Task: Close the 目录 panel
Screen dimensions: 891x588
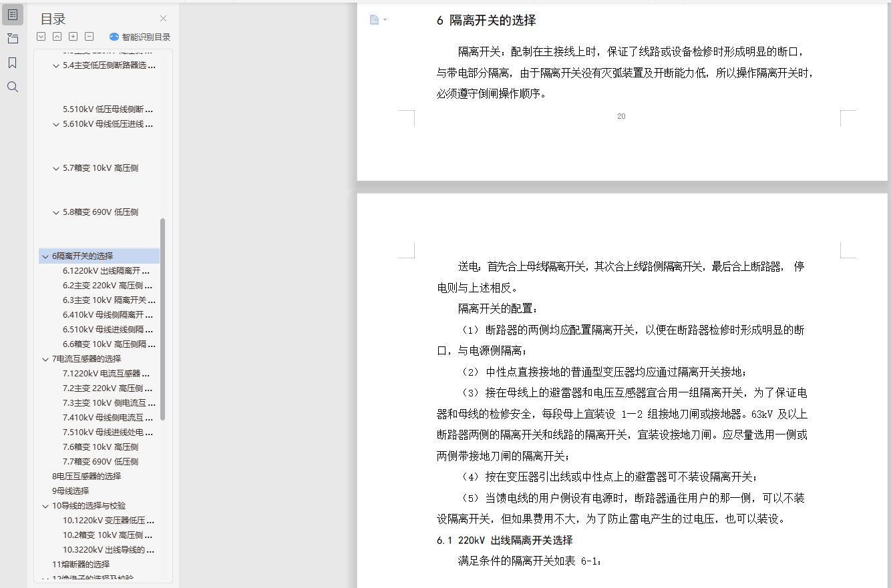Action: coord(163,19)
